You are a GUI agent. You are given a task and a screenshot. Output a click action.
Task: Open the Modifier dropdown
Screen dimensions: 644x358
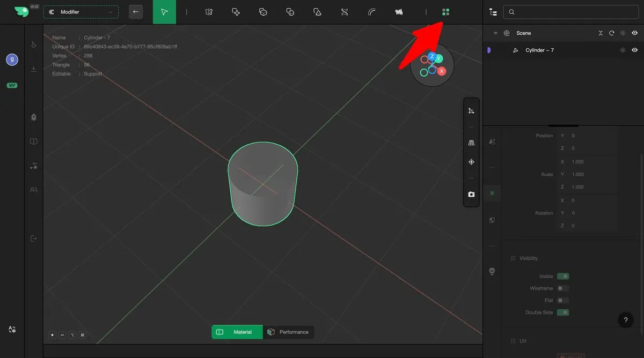coord(81,12)
